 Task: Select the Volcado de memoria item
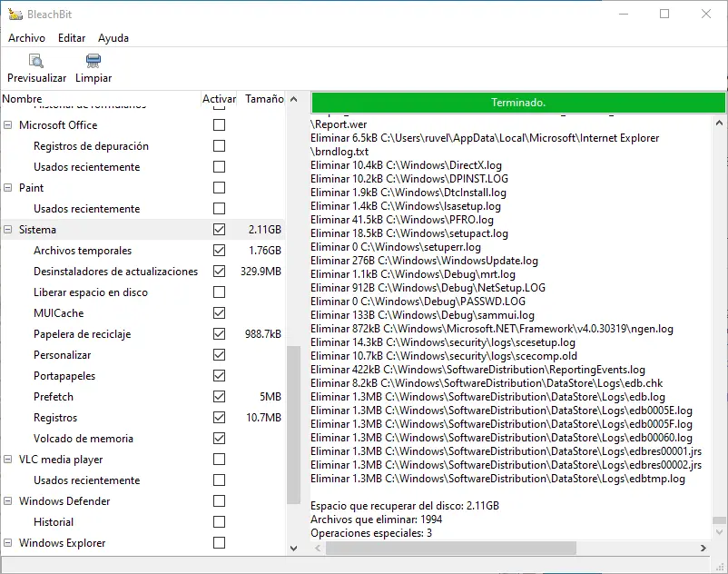(x=84, y=439)
